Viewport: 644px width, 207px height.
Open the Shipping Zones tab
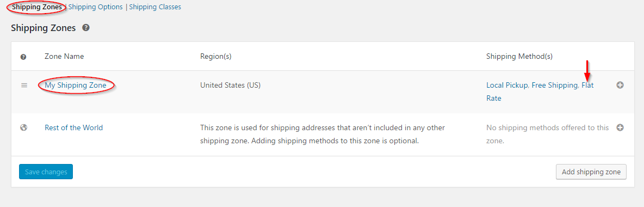point(37,7)
